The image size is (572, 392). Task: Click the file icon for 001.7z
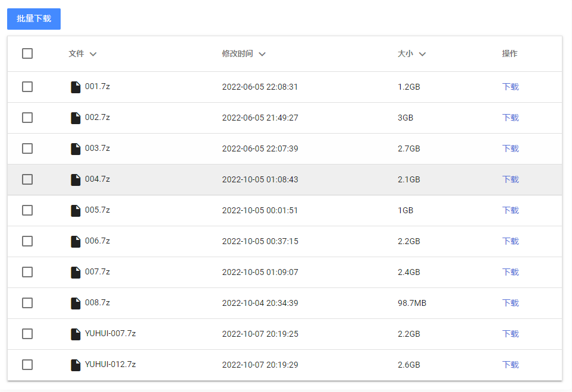pyautogui.click(x=76, y=87)
